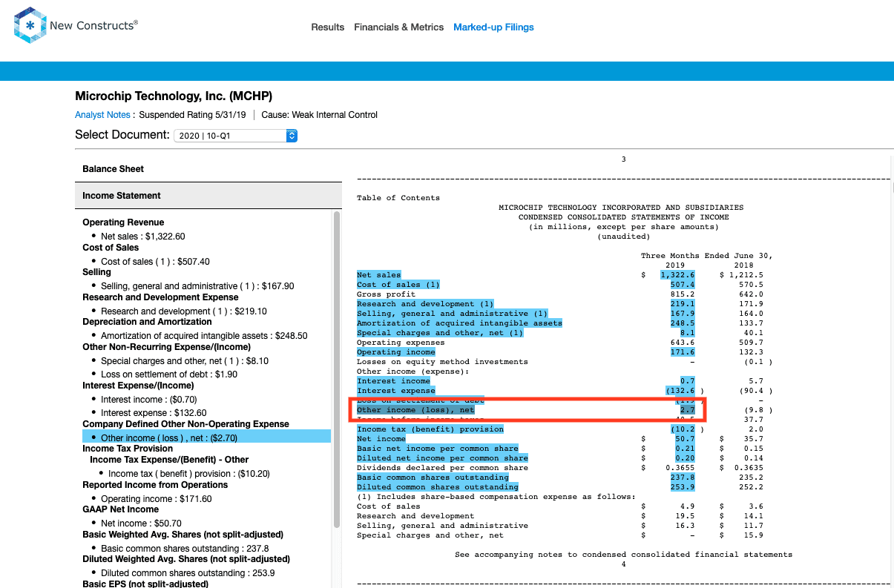The width and height of the screenshot is (894, 588).
Task: Click highlighted (10.2 value in filing
Action: pyautogui.click(x=682, y=429)
